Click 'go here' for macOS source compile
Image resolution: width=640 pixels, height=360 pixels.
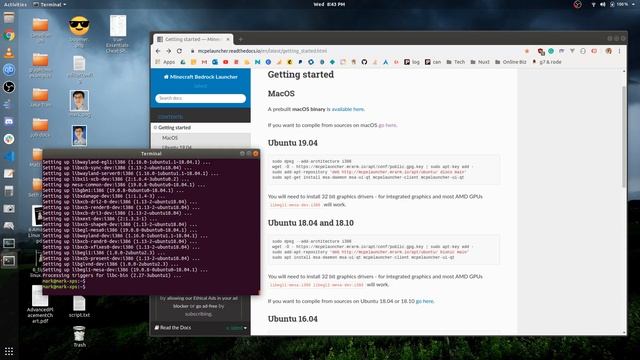click(387, 125)
